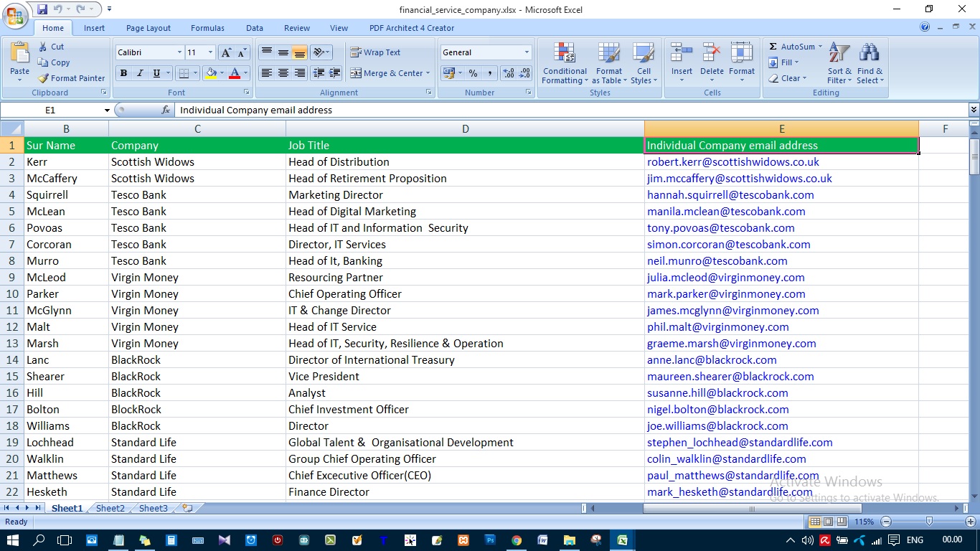The width and height of the screenshot is (980, 551).
Task: Decrease the cell indent
Action: tap(319, 73)
